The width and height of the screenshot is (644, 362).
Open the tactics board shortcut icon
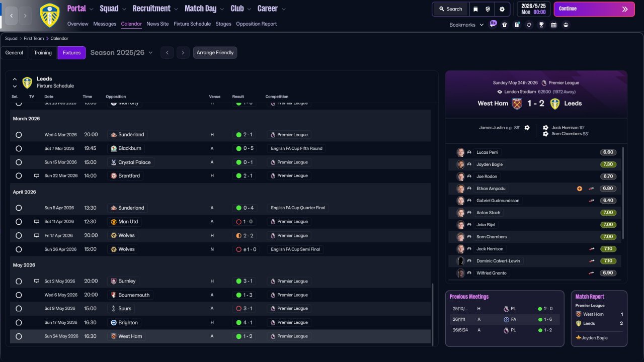[517, 25]
